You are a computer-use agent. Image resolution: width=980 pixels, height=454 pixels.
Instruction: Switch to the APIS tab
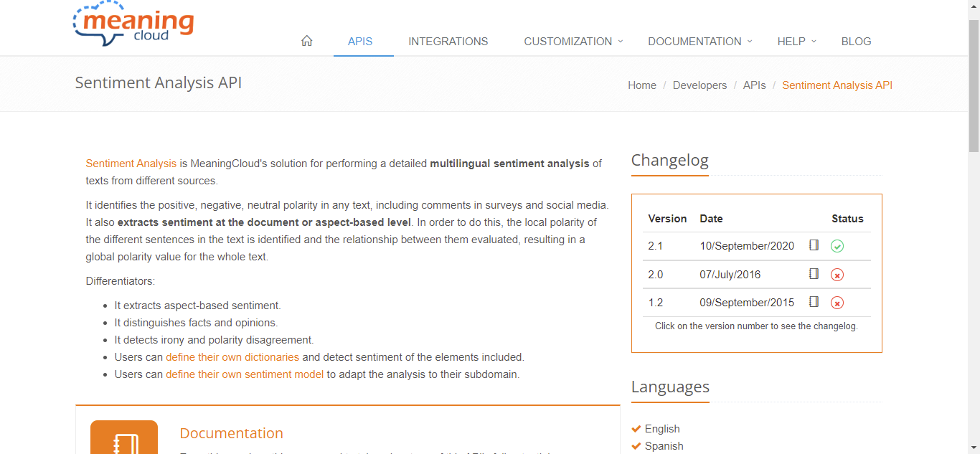click(360, 41)
